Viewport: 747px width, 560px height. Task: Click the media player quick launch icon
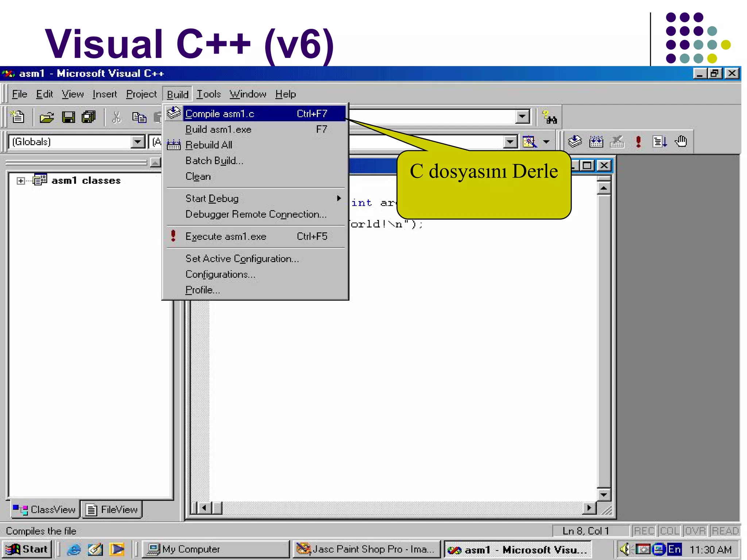[117, 549]
